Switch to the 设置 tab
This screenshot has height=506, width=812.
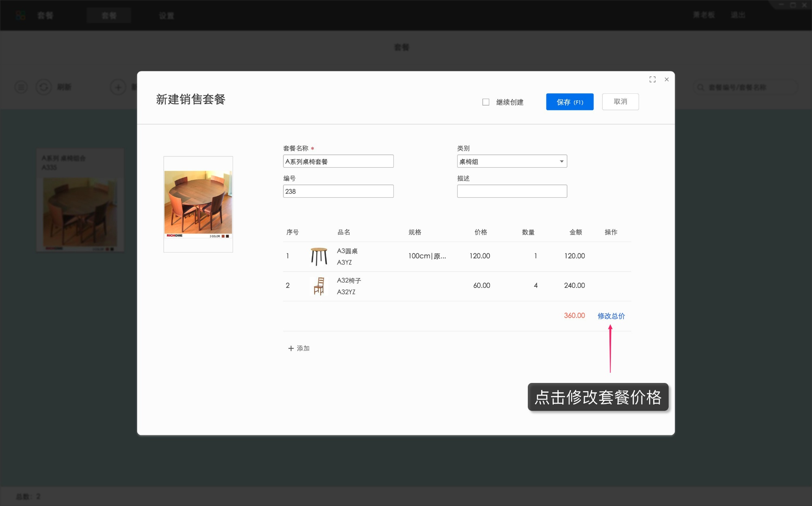tap(166, 15)
